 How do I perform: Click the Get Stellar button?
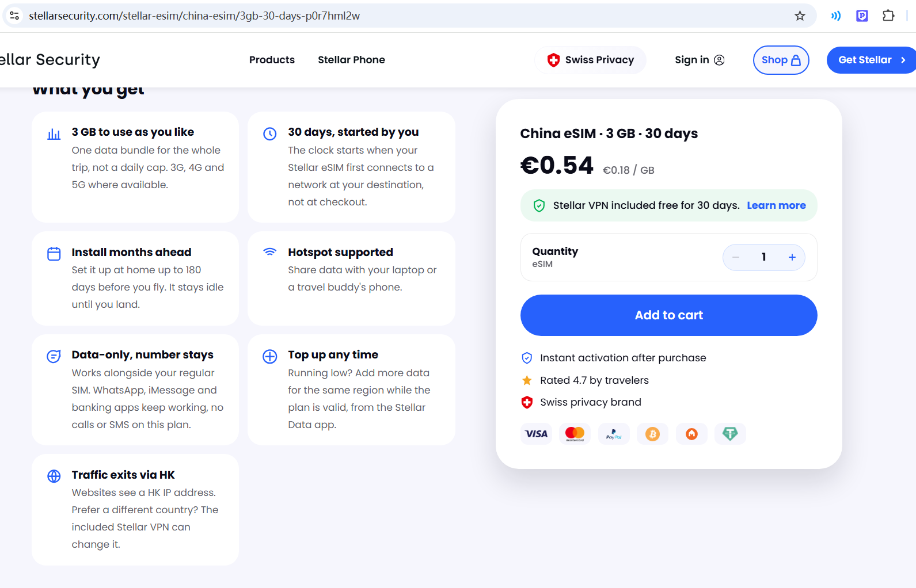(871, 60)
